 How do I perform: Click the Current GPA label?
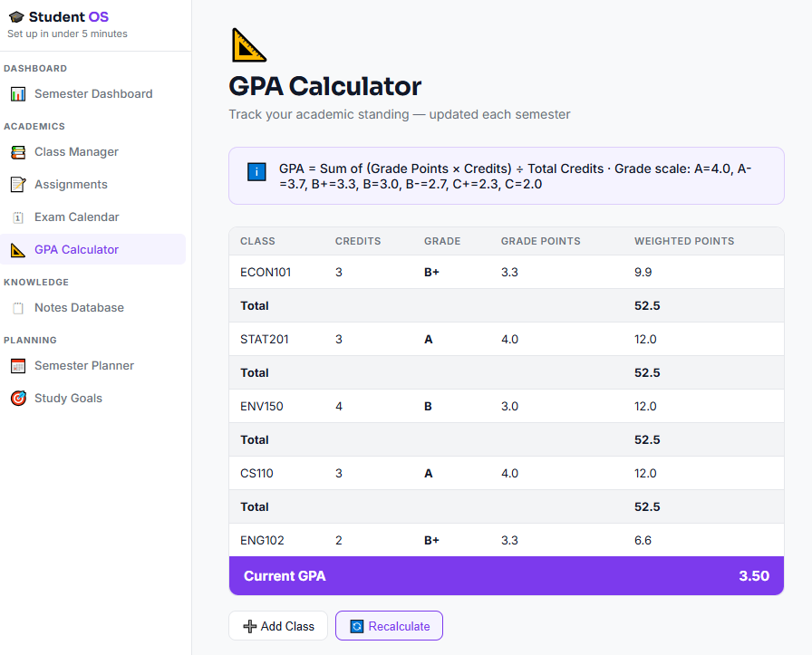tap(285, 576)
